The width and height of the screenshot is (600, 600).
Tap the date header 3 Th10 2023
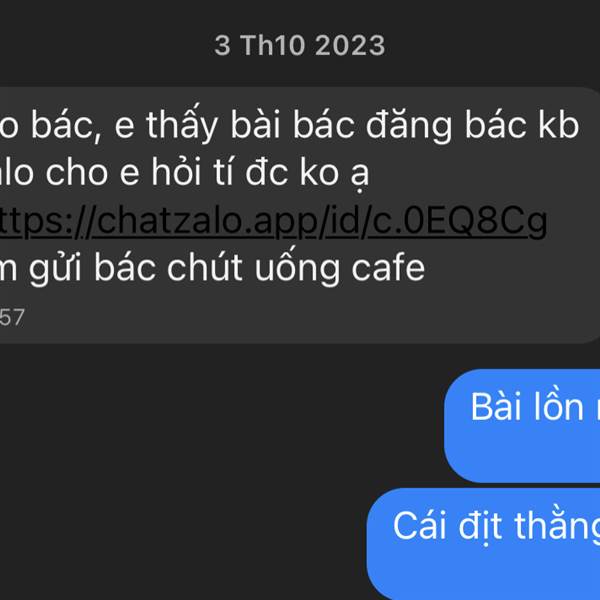click(x=300, y=46)
